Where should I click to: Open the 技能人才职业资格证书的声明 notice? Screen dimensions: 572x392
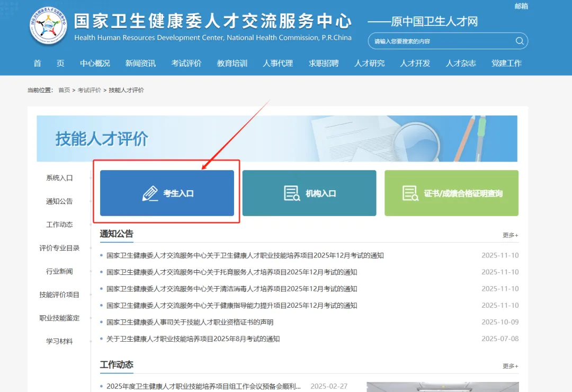click(x=190, y=322)
